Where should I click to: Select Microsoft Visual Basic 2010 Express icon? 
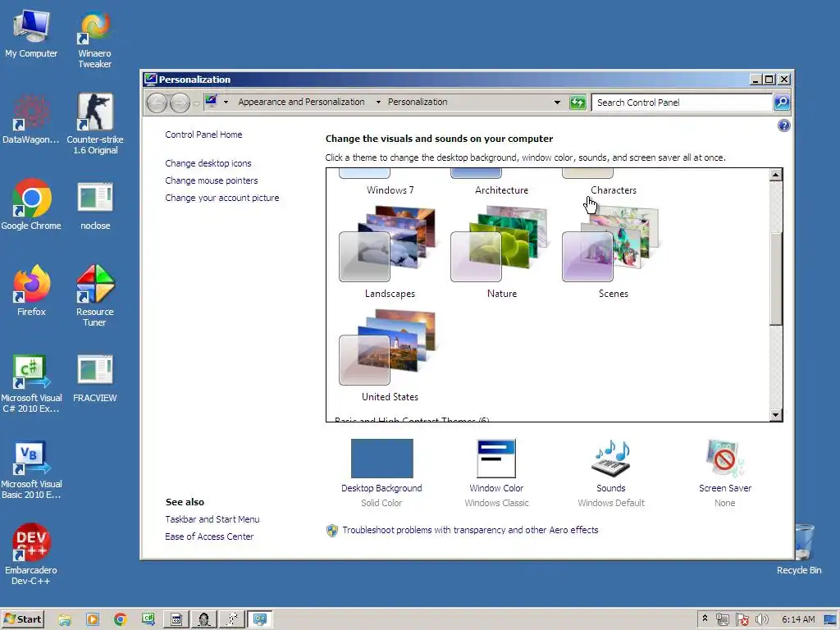(x=31, y=470)
